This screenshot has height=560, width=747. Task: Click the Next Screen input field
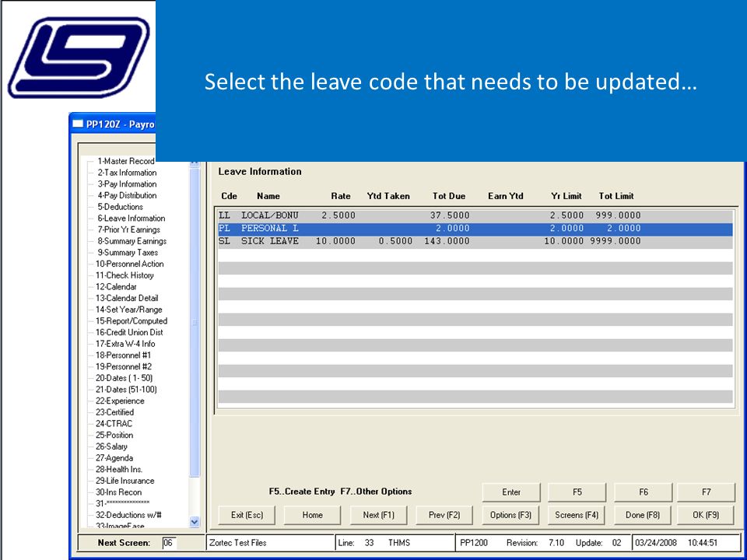[x=169, y=543]
